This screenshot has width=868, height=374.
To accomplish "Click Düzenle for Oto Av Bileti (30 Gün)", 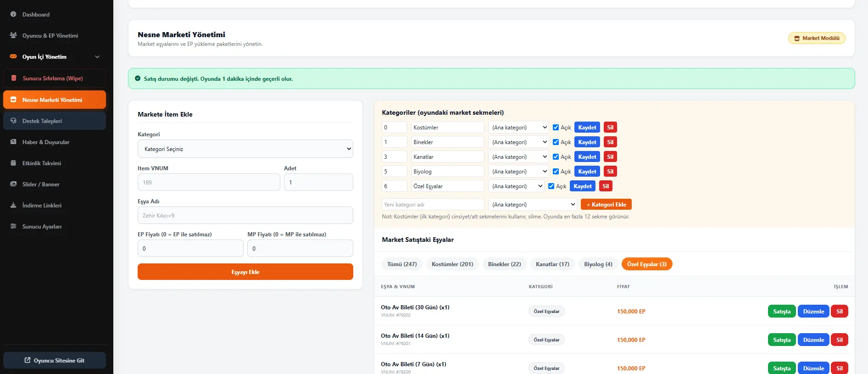I will point(813,311).
